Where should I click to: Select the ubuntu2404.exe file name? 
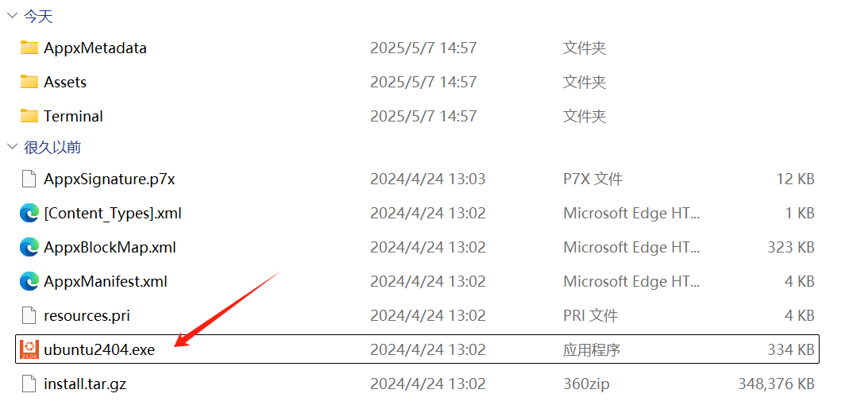point(99,349)
